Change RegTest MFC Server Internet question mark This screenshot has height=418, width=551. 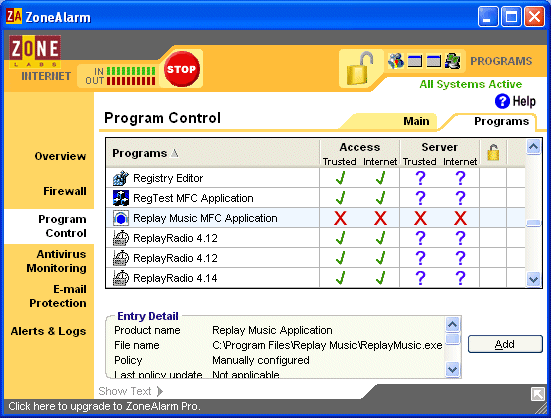(460, 198)
